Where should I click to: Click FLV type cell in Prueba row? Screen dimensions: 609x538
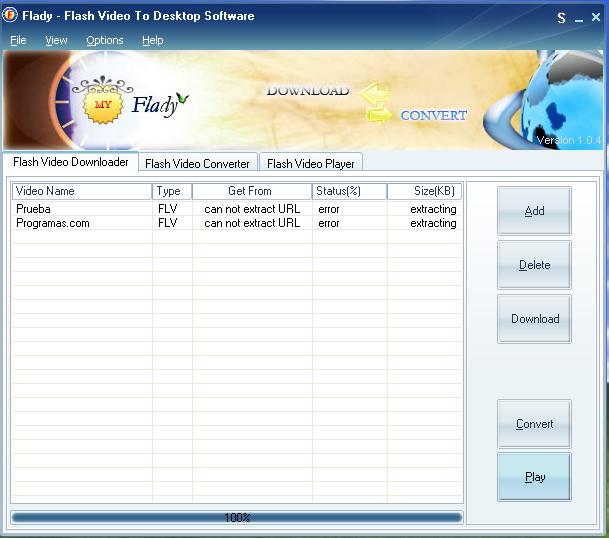tap(168, 209)
